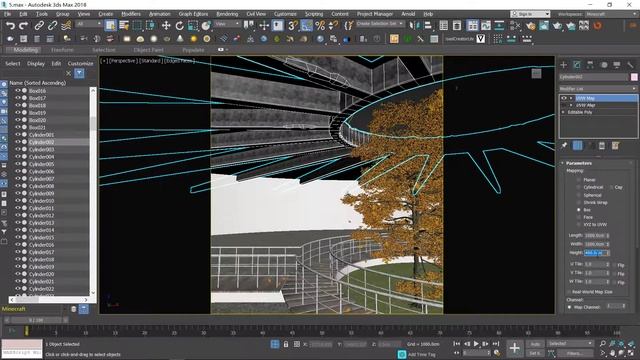Open the selection filter All dropdown
This screenshot has height=360, width=640.
tap(89, 24)
